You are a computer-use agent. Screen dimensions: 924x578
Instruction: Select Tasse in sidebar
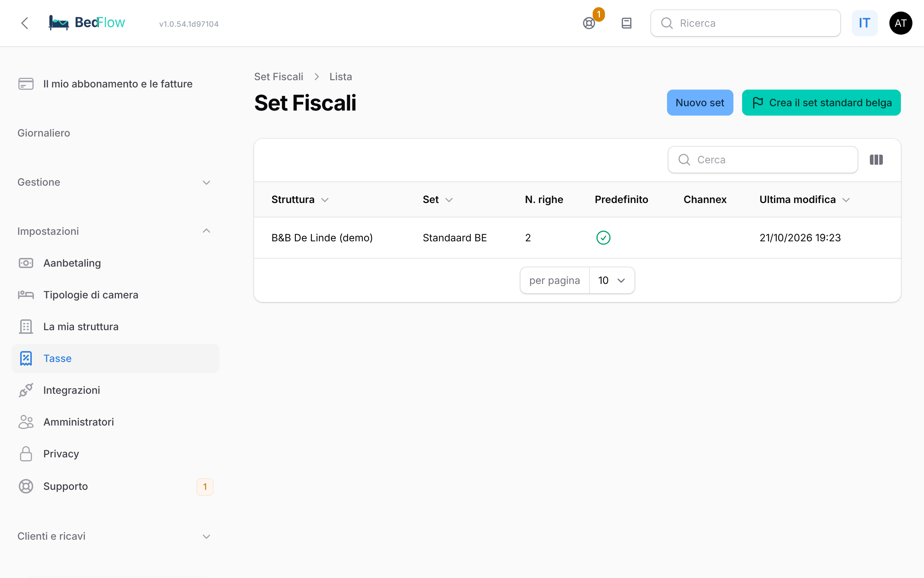pyautogui.click(x=115, y=358)
